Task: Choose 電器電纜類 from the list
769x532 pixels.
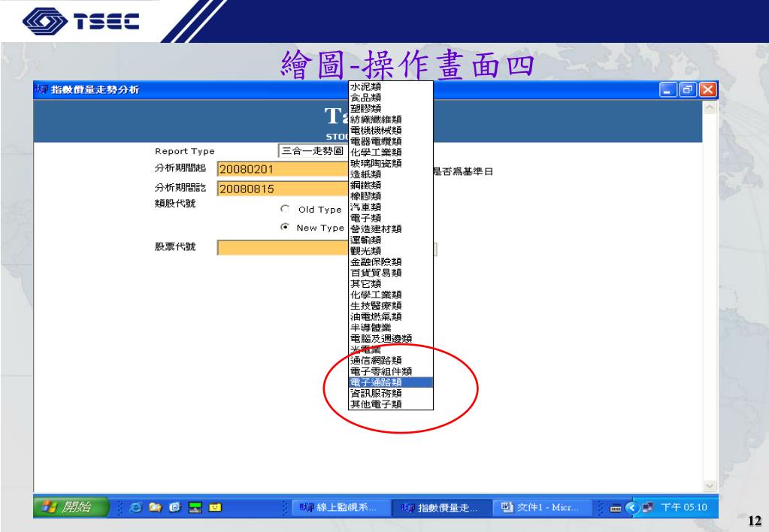Action: (x=390, y=141)
